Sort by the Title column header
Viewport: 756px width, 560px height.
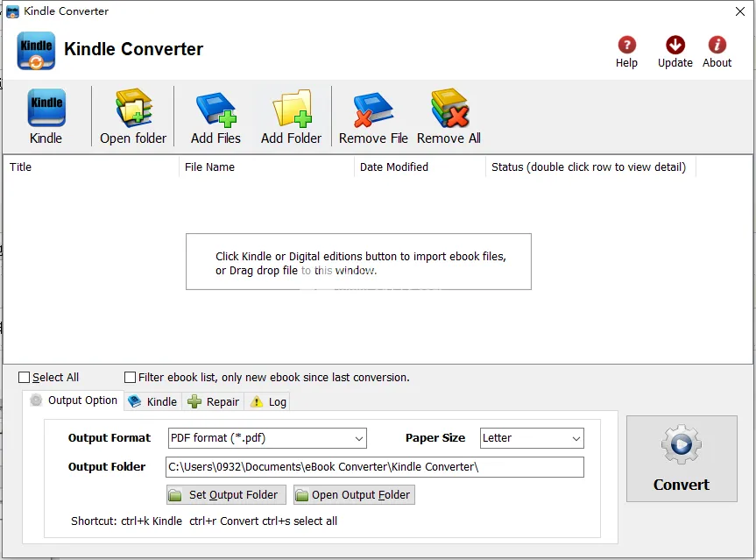[x=91, y=167]
